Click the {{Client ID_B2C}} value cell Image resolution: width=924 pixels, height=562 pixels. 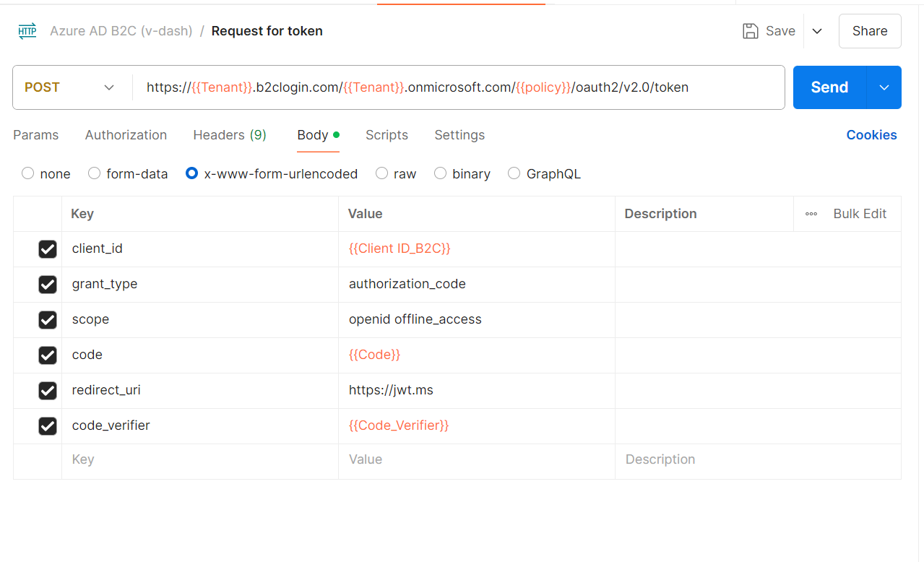477,249
